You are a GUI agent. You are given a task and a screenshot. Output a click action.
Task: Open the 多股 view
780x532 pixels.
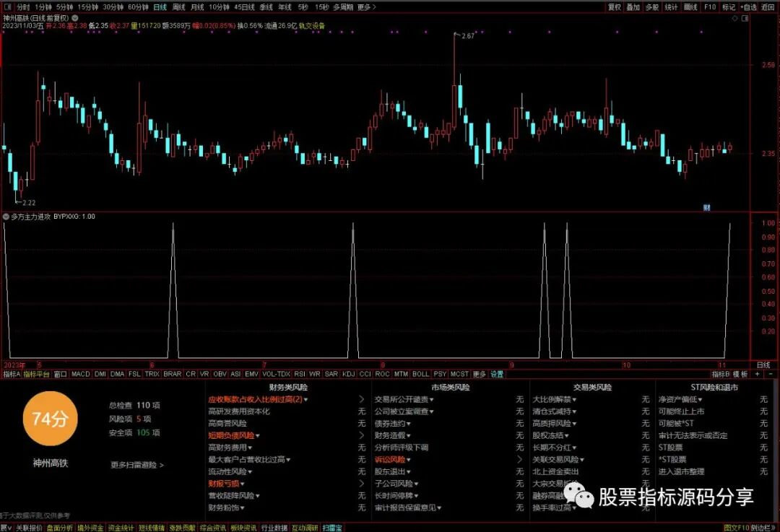[x=652, y=7]
